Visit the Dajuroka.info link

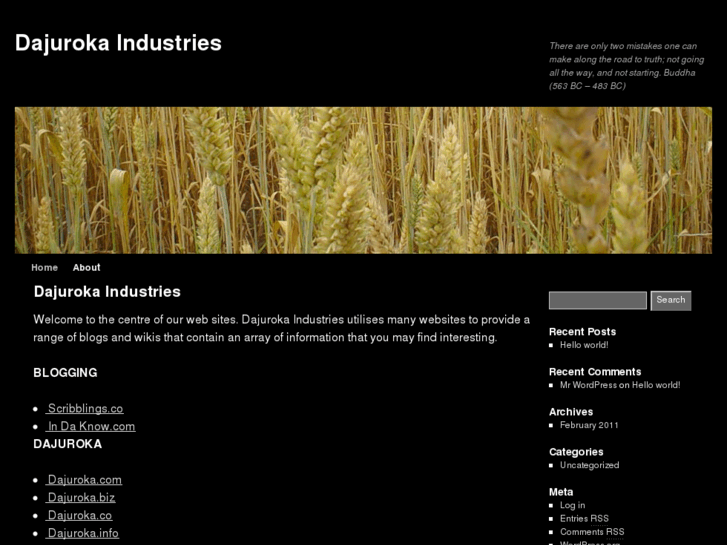coord(82,533)
